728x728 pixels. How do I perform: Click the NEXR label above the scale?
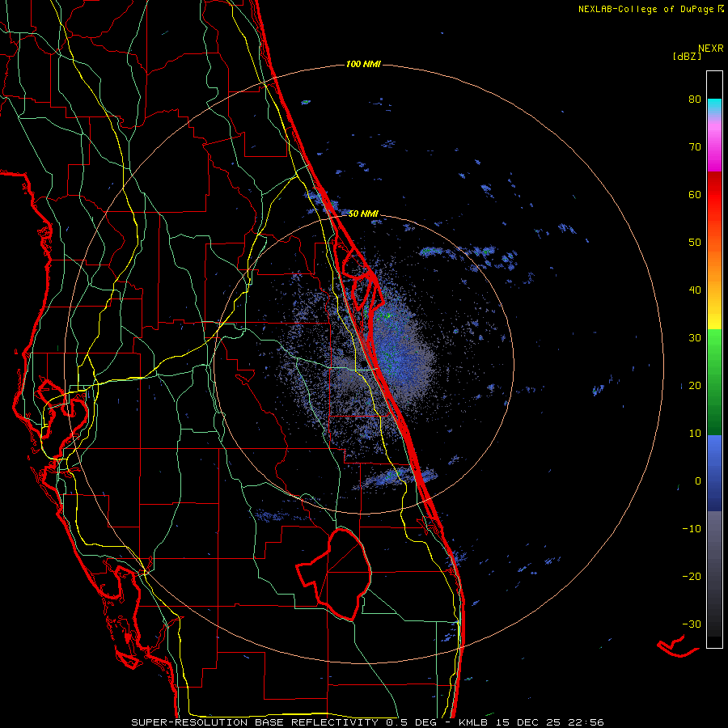pos(711,49)
